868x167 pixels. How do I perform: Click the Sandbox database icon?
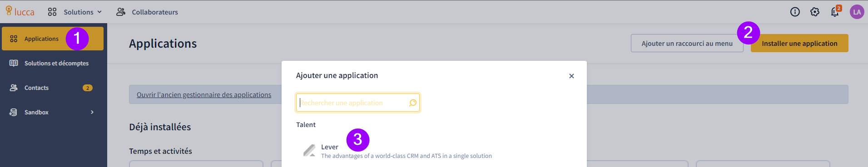[14, 112]
